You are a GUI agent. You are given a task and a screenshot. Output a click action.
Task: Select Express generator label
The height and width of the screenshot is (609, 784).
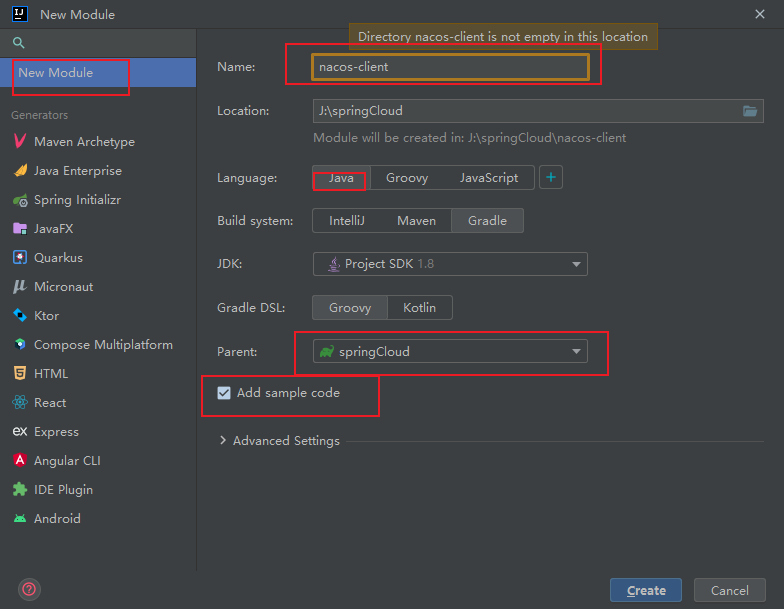pos(56,432)
